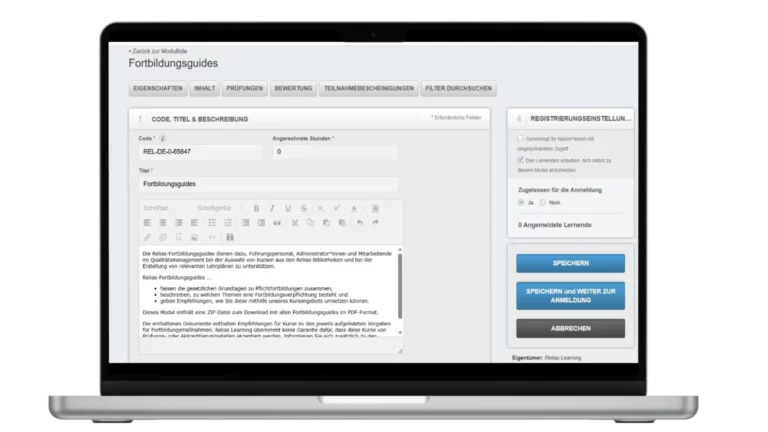768x432 pixels.
Task: Click the Registrierungseinstellungen panel header
Action: 571,119
